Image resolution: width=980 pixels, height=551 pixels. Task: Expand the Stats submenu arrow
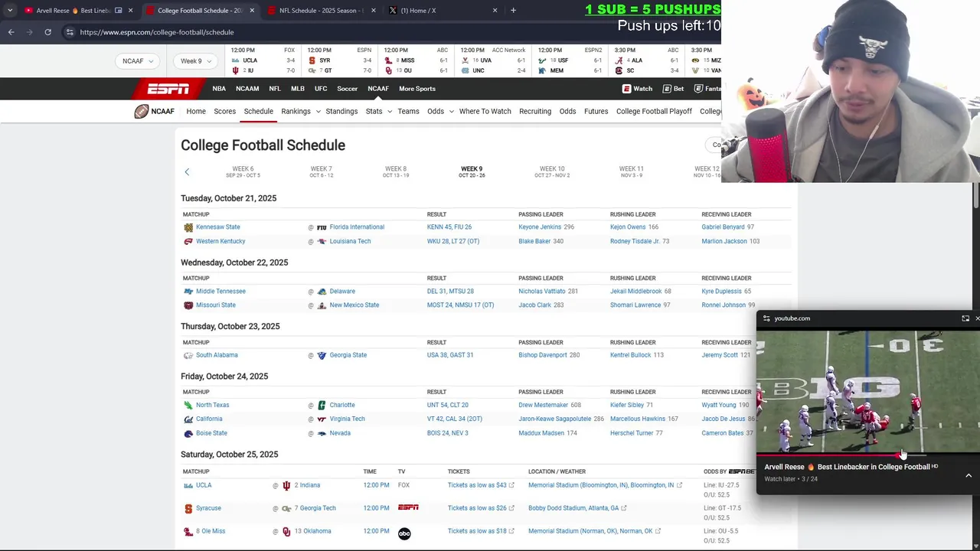[x=389, y=112]
